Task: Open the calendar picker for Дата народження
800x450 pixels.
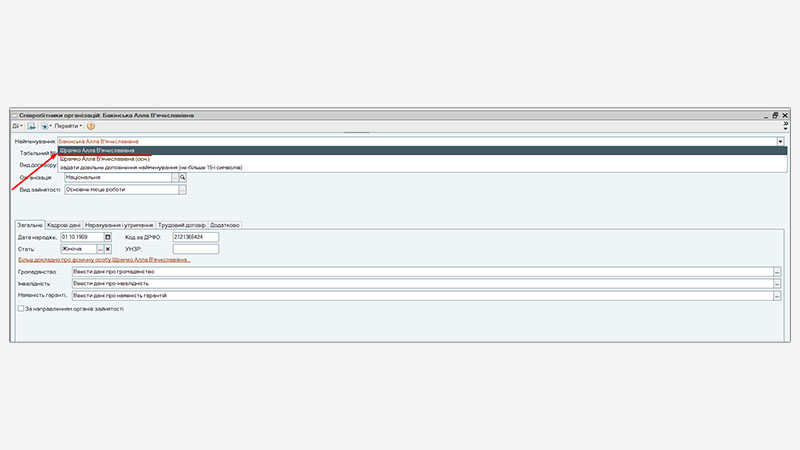Action: pyautogui.click(x=108, y=236)
